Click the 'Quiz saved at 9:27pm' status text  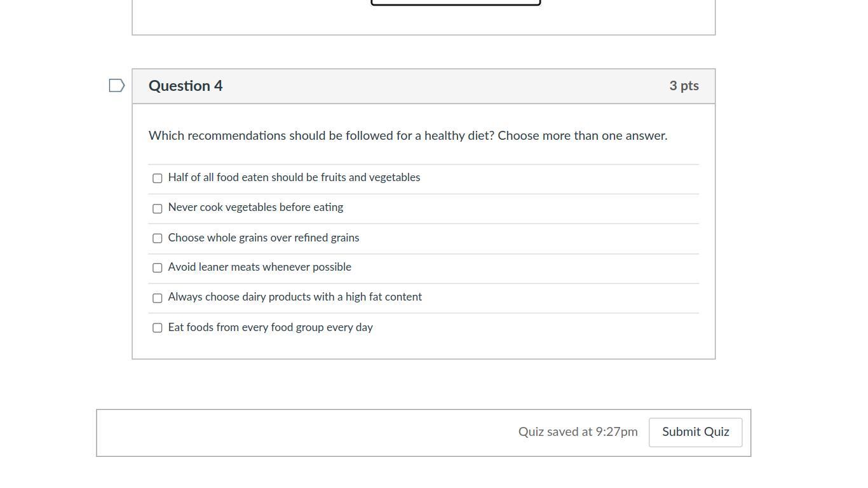[578, 432]
